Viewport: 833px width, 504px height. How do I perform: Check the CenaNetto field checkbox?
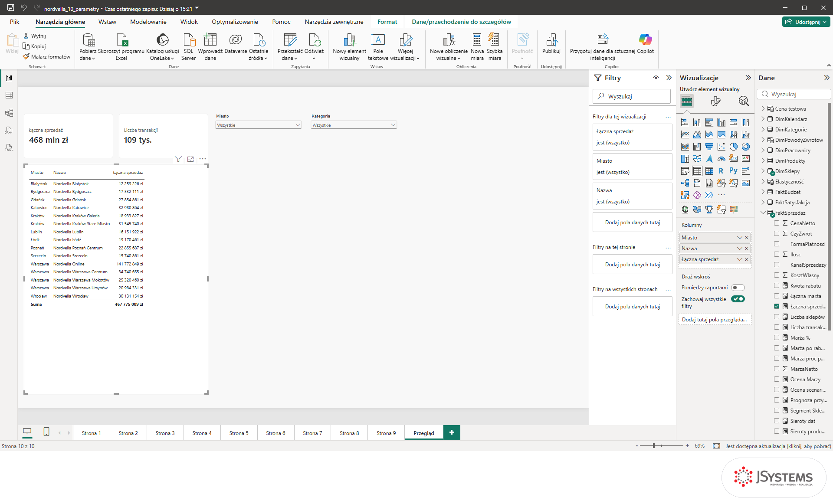(x=777, y=223)
